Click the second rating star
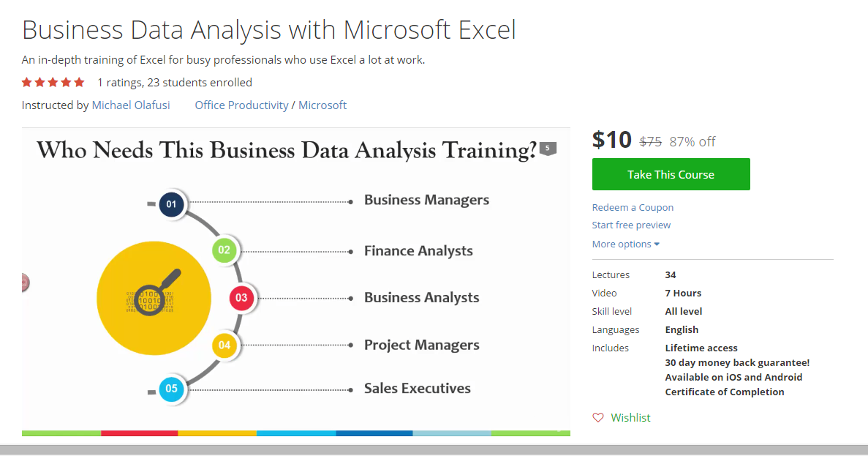Screen dimensions: 868x456 [x=39, y=82]
